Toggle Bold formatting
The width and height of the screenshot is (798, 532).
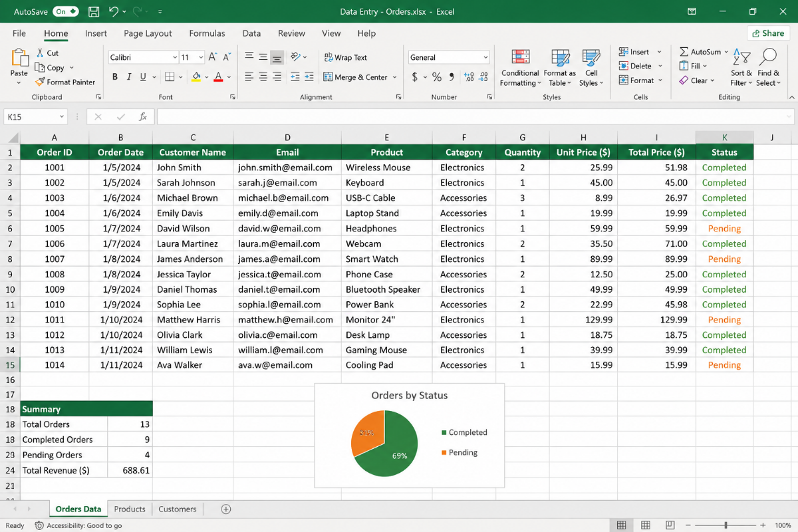[115, 77]
